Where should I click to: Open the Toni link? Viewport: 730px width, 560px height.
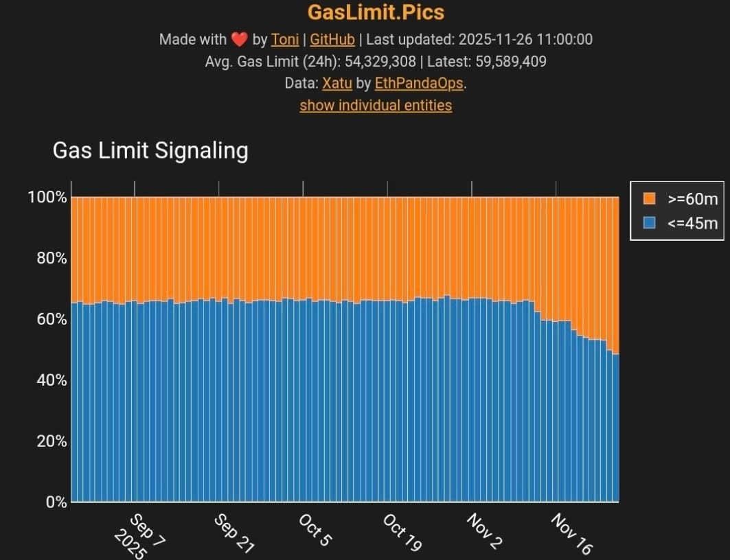[x=285, y=39]
